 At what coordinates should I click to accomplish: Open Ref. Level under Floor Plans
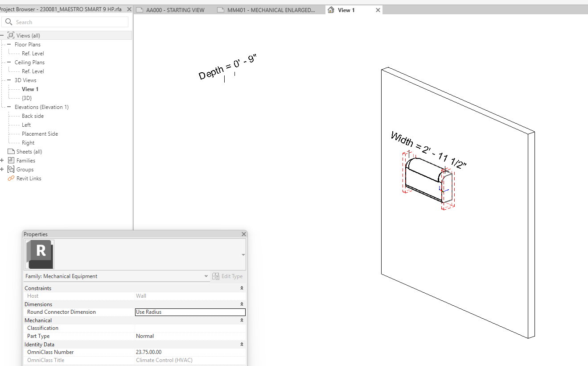(x=33, y=53)
